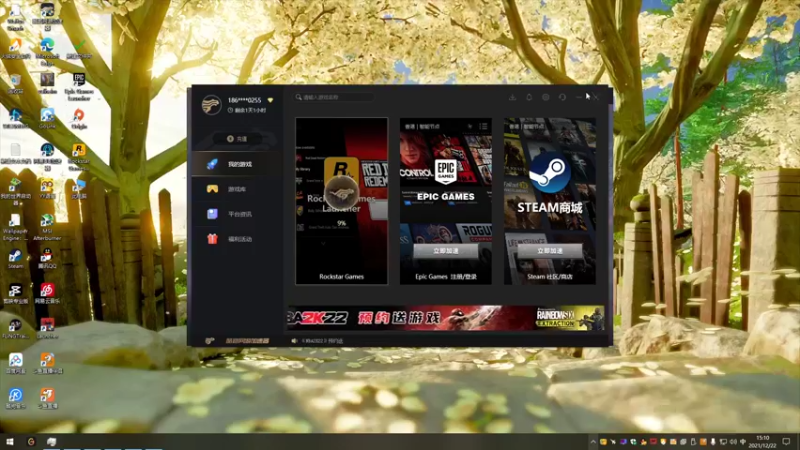This screenshot has width=800, height=450.
Task: Click the taskbar volume speaker icon
Action: pos(733,441)
